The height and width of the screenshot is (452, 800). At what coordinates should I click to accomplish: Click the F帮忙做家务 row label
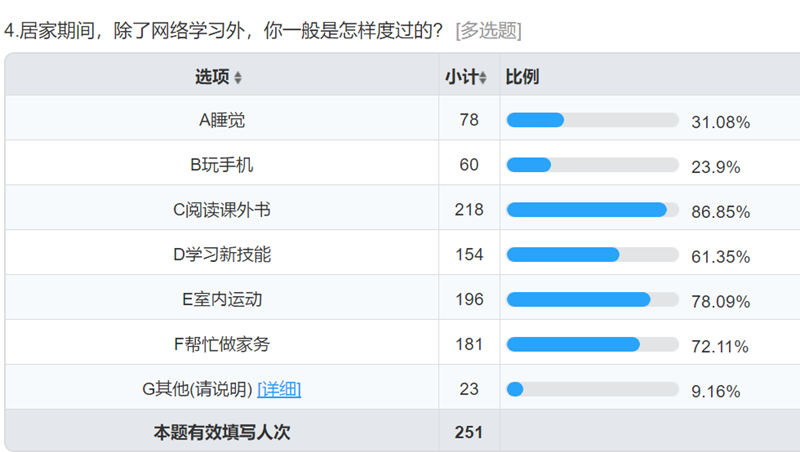tap(221, 344)
